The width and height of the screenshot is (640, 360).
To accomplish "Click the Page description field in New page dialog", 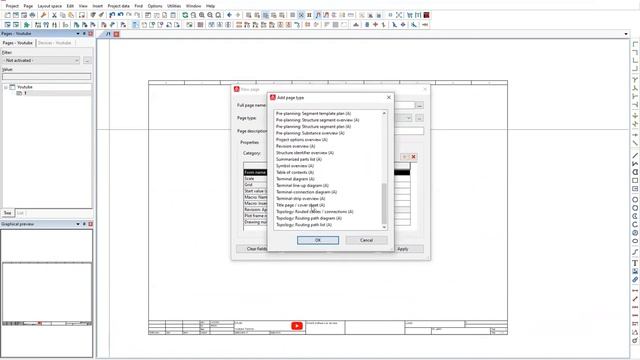I will (409, 131).
